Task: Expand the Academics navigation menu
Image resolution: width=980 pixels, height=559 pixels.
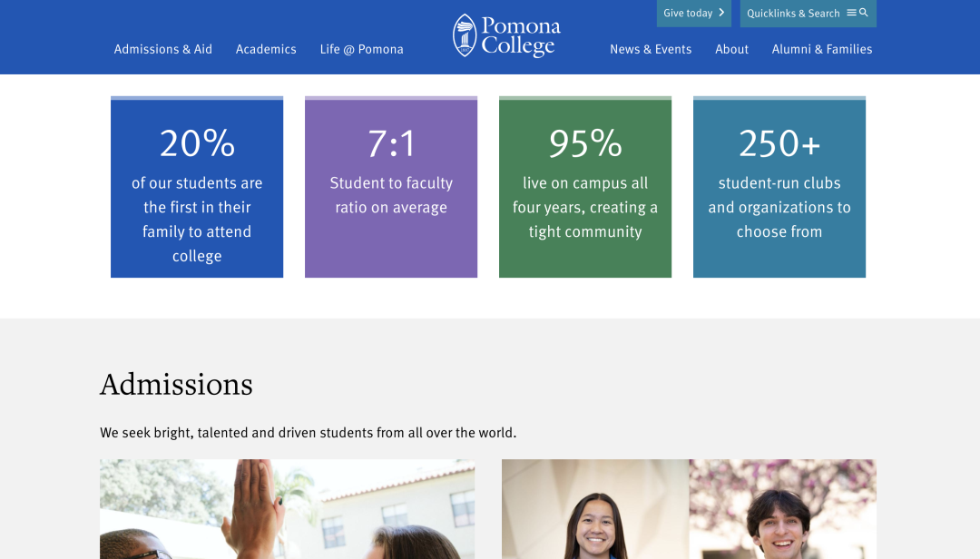Action: point(266,49)
